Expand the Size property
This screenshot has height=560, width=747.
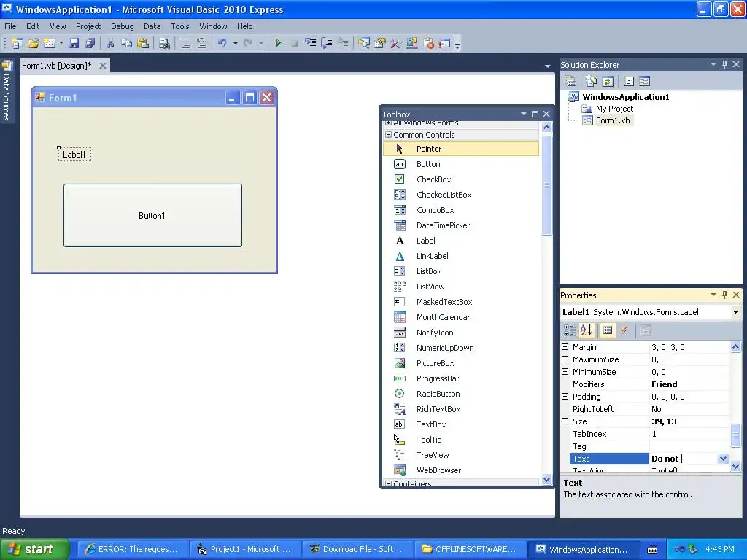(565, 421)
